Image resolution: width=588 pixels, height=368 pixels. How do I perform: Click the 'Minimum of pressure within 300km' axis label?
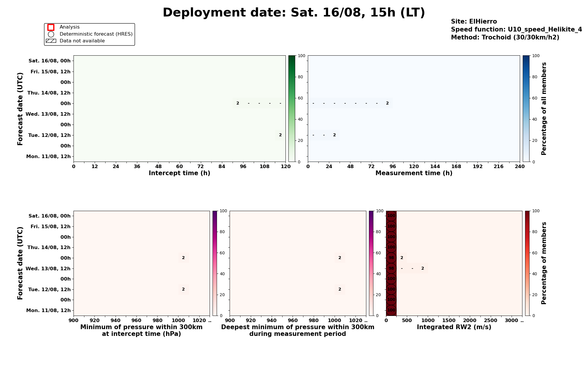[141, 327]
